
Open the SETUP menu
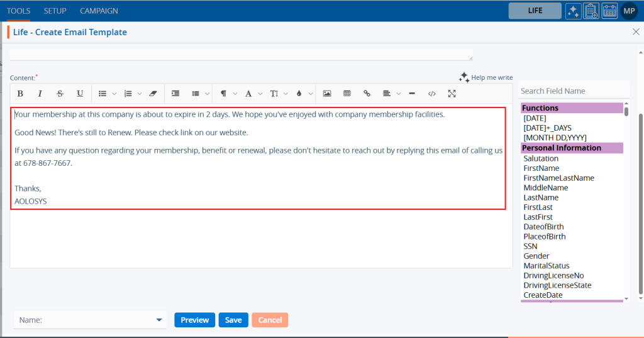pyautogui.click(x=55, y=11)
